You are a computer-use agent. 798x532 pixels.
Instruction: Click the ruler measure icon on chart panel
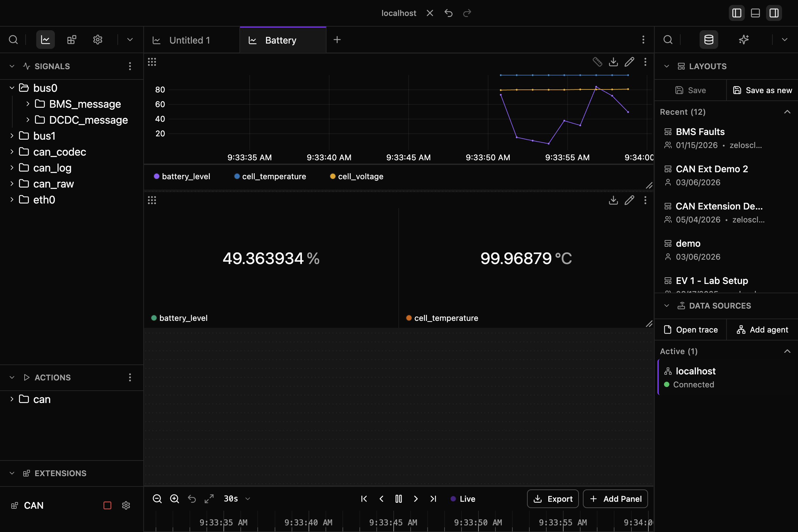[597, 62]
